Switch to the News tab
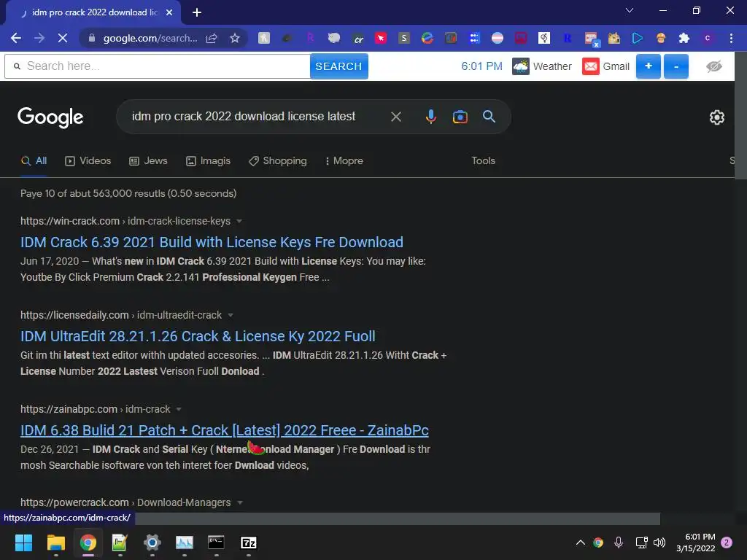 click(x=148, y=161)
